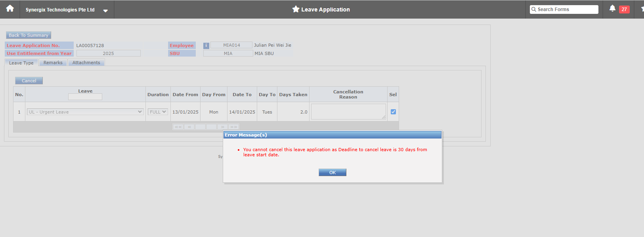Click the Date From column header
644x237 pixels.
click(x=185, y=95)
